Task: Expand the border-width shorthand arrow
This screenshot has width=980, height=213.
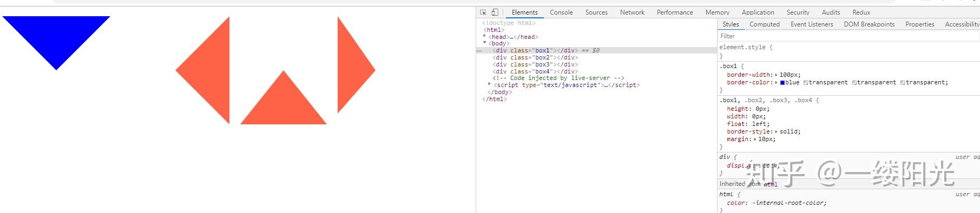Action: pyautogui.click(x=776, y=75)
